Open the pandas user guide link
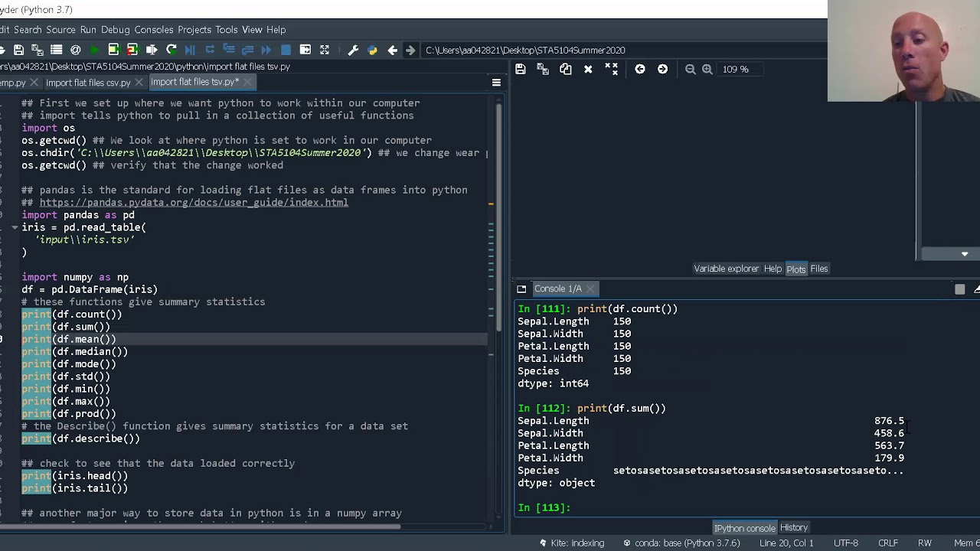 pos(194,203)
